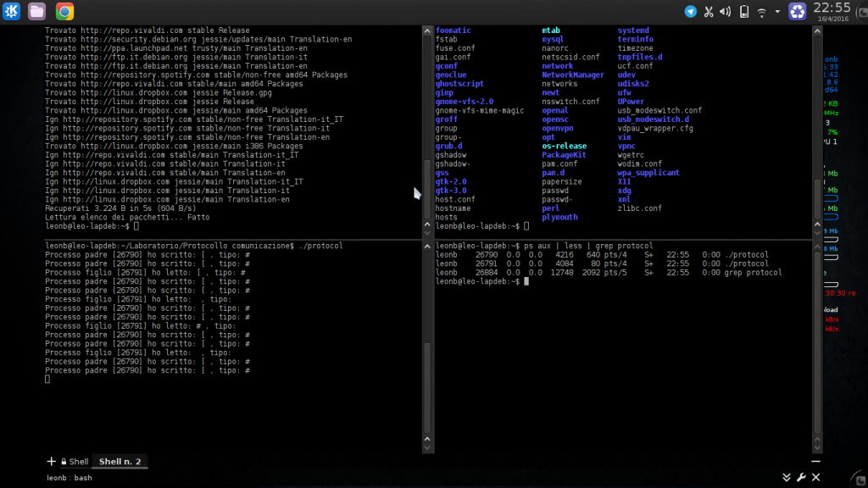Select the Shell n. 2 tab

[x=120, y=461]
